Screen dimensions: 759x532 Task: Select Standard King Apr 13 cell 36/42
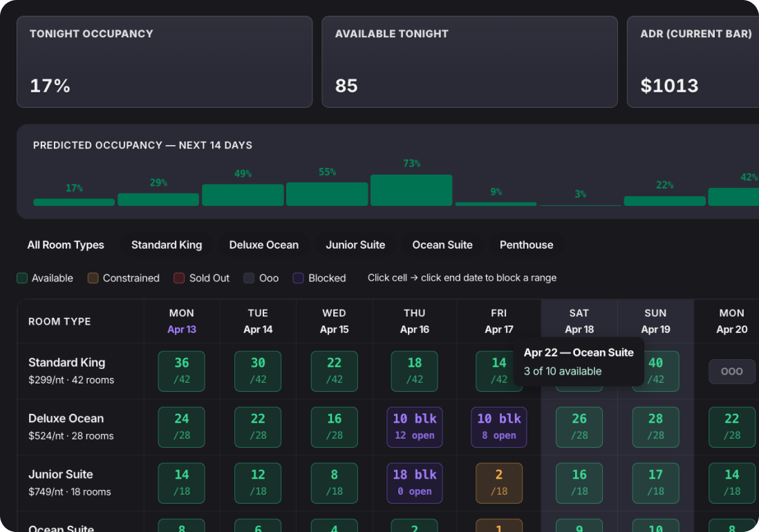pyautogui.click(x=182, y=372)
